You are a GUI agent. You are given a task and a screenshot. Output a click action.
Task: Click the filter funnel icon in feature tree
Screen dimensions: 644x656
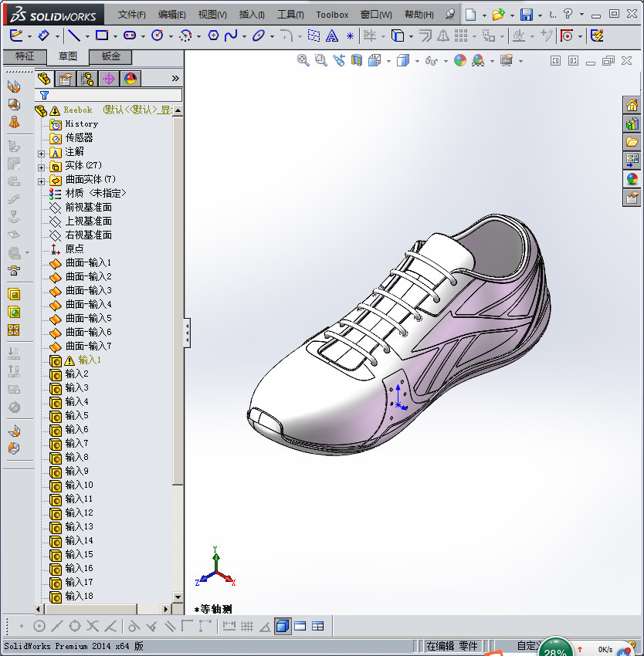tap(44, 96)
